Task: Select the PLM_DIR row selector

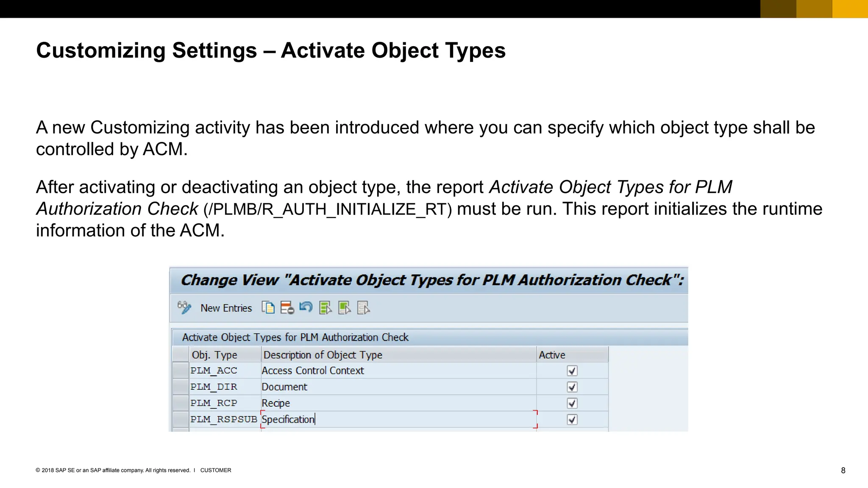Action: point(181,387)
